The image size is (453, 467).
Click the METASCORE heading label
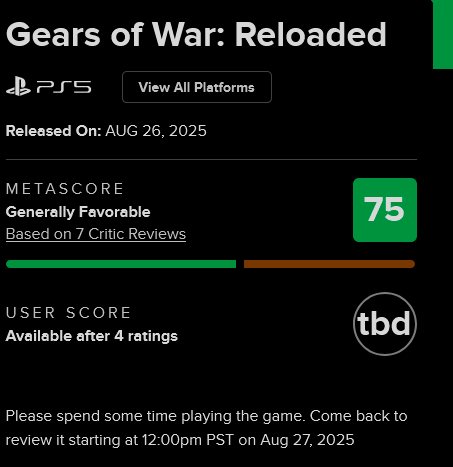click(65, 189)
